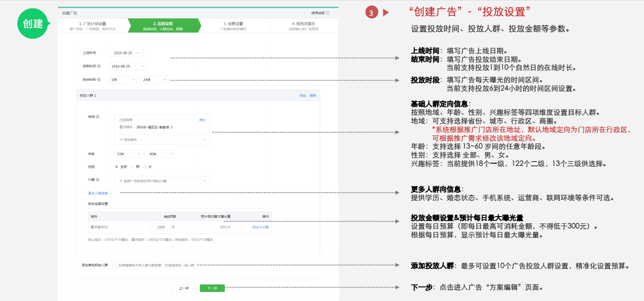Click the green 下一步 button

[212, 287]
